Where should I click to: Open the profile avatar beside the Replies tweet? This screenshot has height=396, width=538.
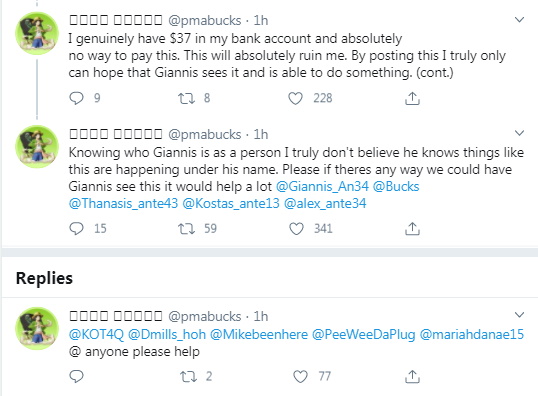(37, 328)
